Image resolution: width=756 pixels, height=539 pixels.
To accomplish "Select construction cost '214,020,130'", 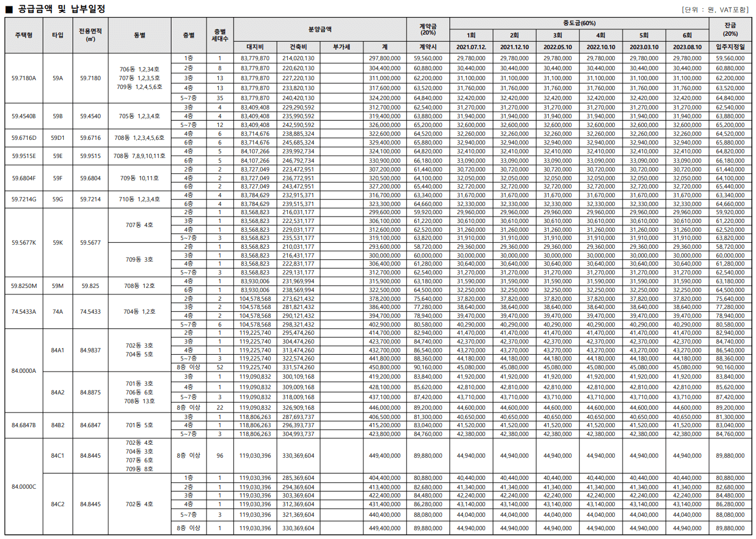I will pyautogui.click(x=298, y=59).
